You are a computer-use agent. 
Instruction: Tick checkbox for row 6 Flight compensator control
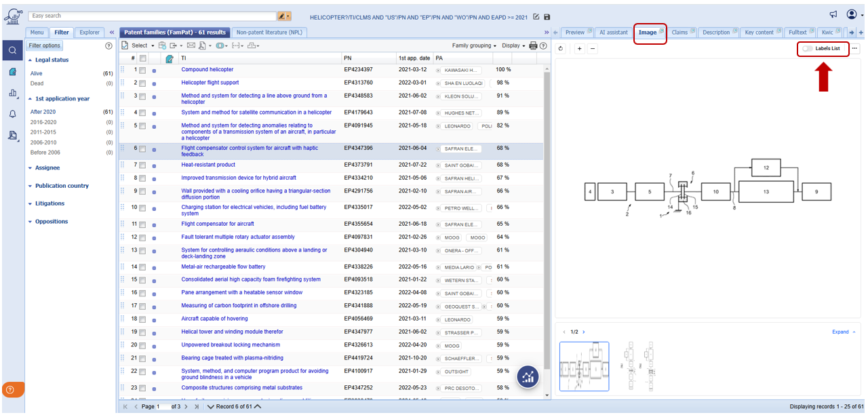(142, 148)
